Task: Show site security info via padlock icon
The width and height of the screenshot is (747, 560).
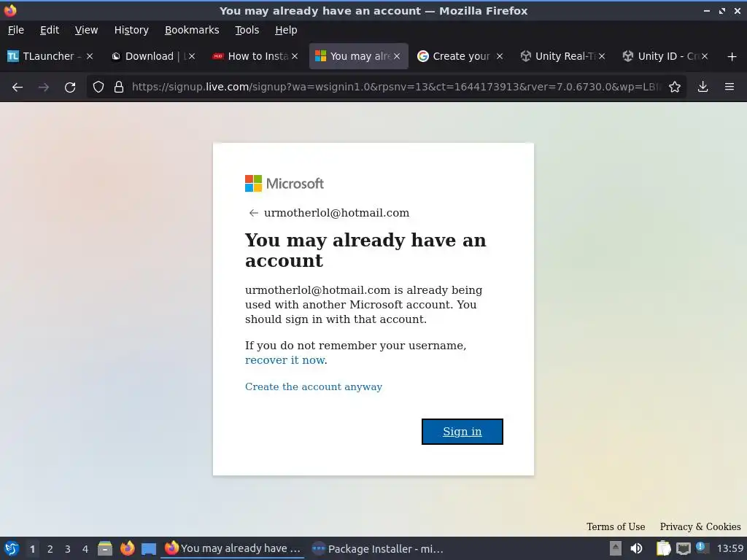Action: click(x=119, y=87)
